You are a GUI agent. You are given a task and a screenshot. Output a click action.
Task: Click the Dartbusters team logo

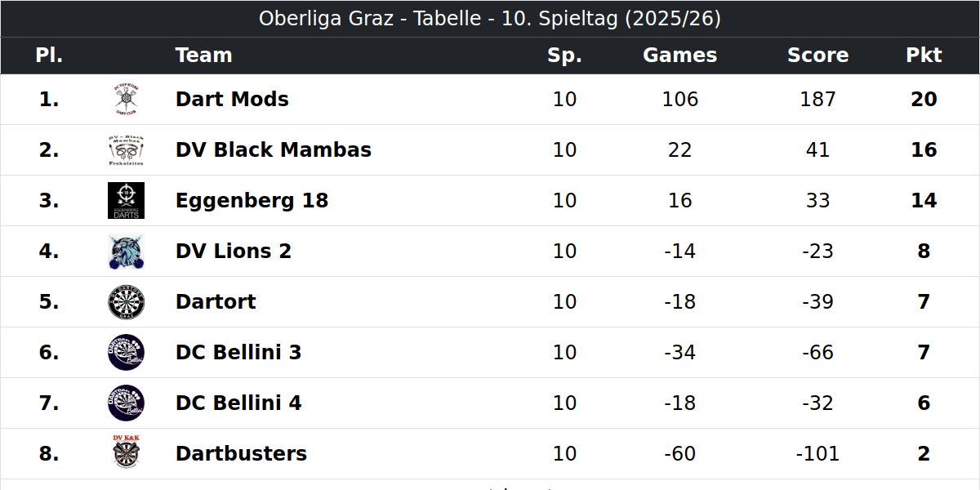click(126, 454)
